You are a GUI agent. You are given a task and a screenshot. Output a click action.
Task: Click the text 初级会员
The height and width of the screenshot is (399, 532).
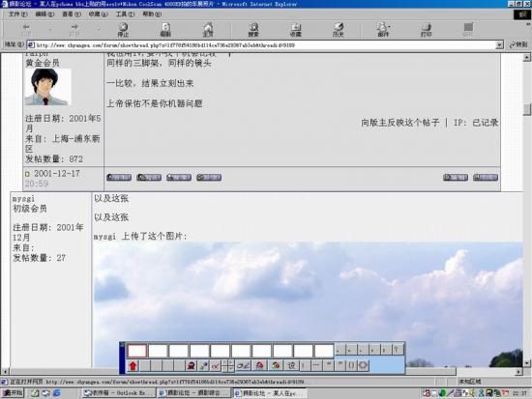(30, 209)
